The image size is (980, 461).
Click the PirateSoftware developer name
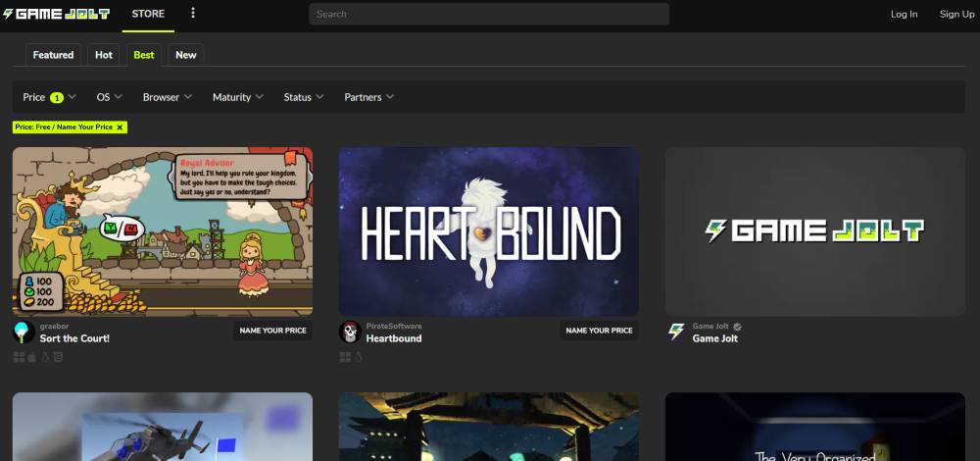pos(394,326)
